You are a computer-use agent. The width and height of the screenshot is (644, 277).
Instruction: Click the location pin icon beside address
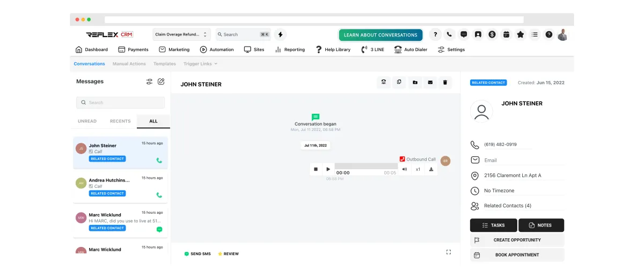coord(474,176)
